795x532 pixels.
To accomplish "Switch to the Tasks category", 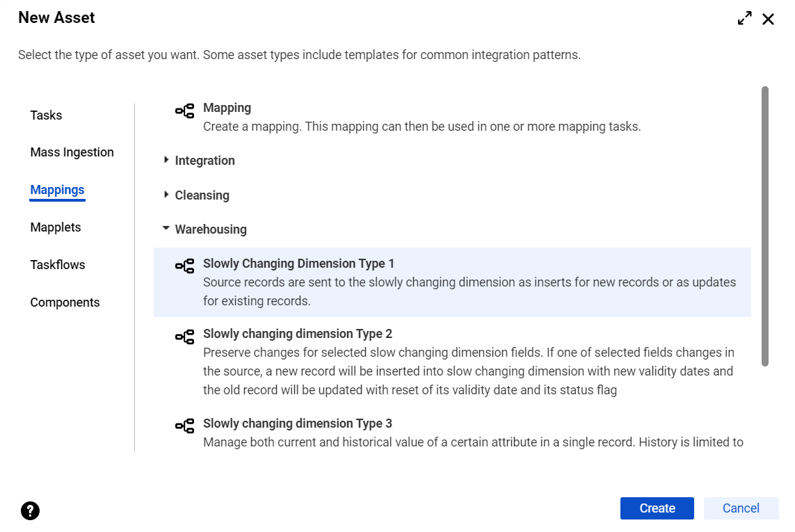I will point(46,115).
